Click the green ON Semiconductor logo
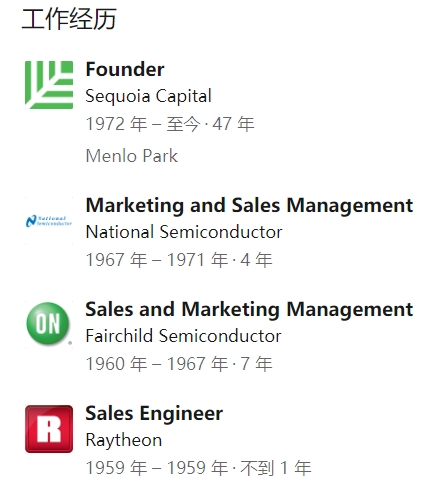 coord(49,324)
